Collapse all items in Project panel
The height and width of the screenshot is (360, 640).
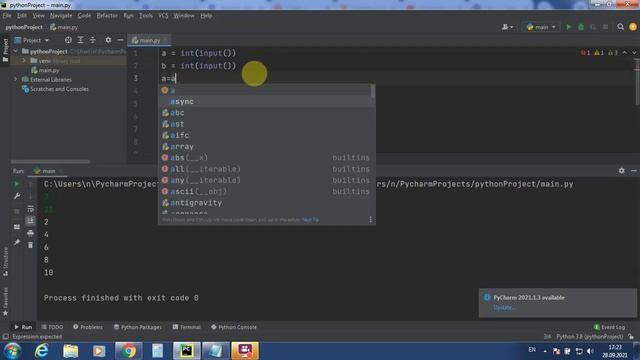pyautogui.click(x=93, y=40)
